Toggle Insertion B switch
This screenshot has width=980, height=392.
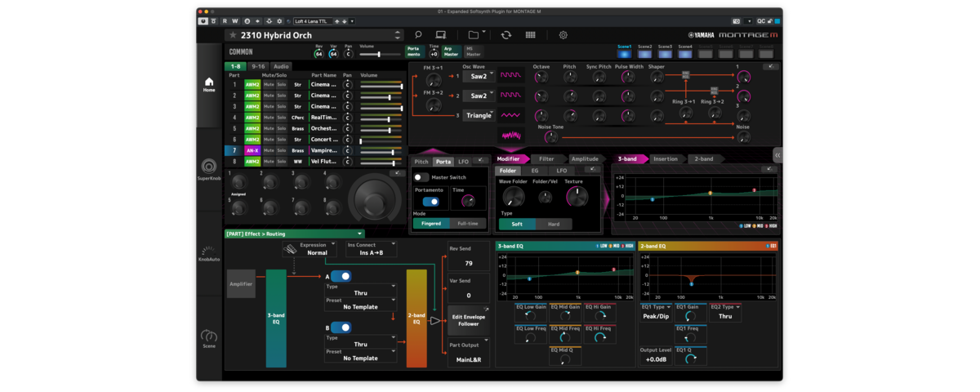341,327
